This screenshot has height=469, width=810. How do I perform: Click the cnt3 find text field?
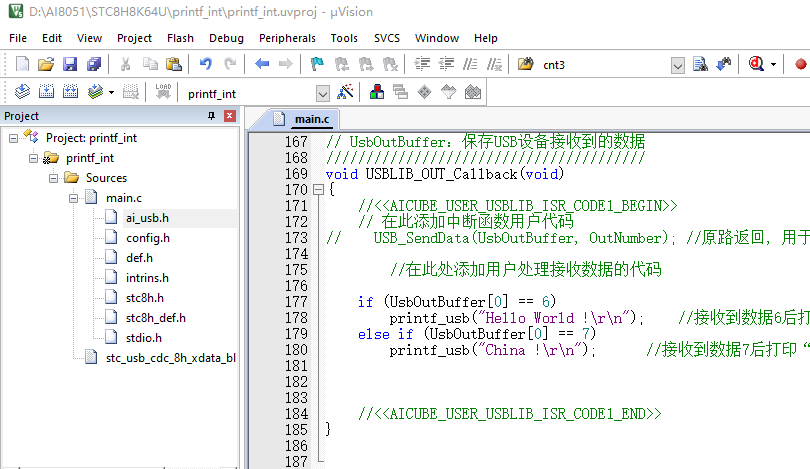click(x=604, y=65)
